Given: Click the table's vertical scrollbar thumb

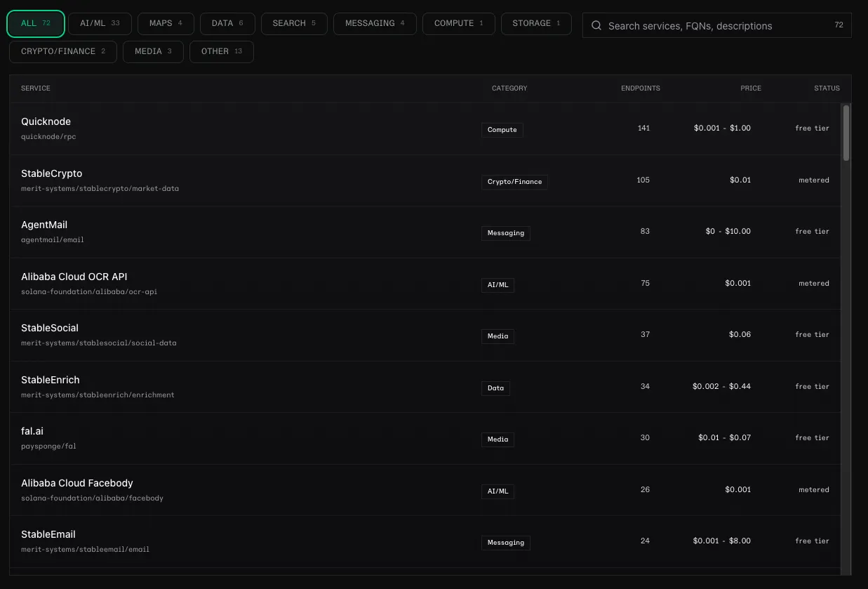Looking at the screenshot, I should click(x=846, y=133).
